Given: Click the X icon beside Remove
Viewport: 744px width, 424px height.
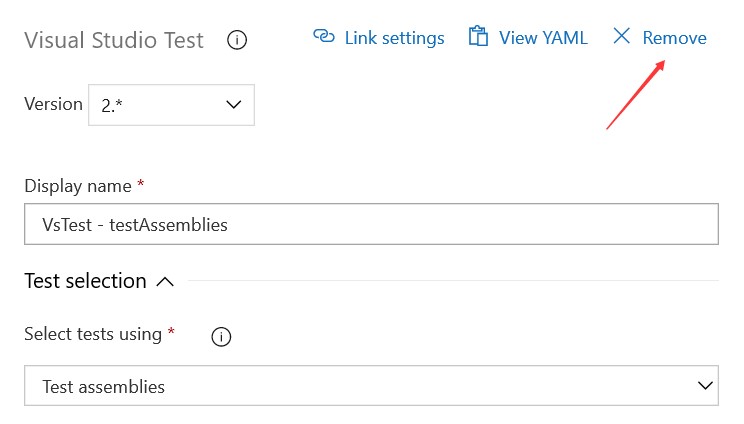Looking at the screenshot, I should (x=622, y=36).
